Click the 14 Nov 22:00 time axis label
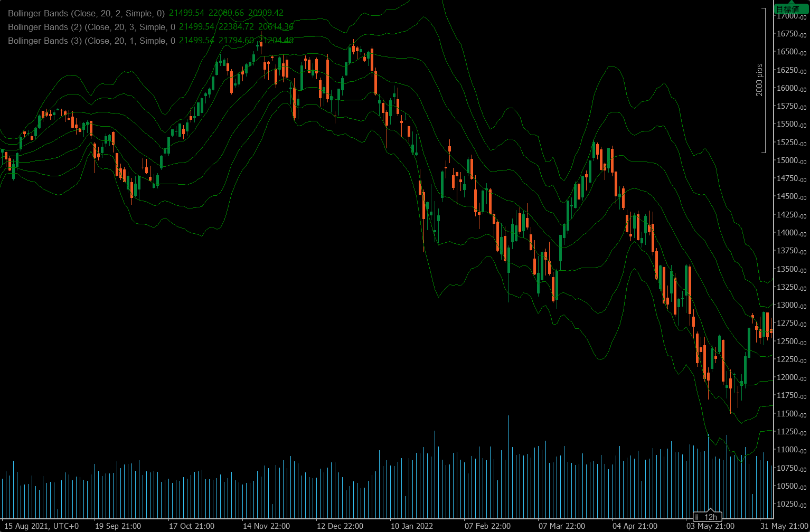This screenshot has height=532, width=810. pos(266,526)
